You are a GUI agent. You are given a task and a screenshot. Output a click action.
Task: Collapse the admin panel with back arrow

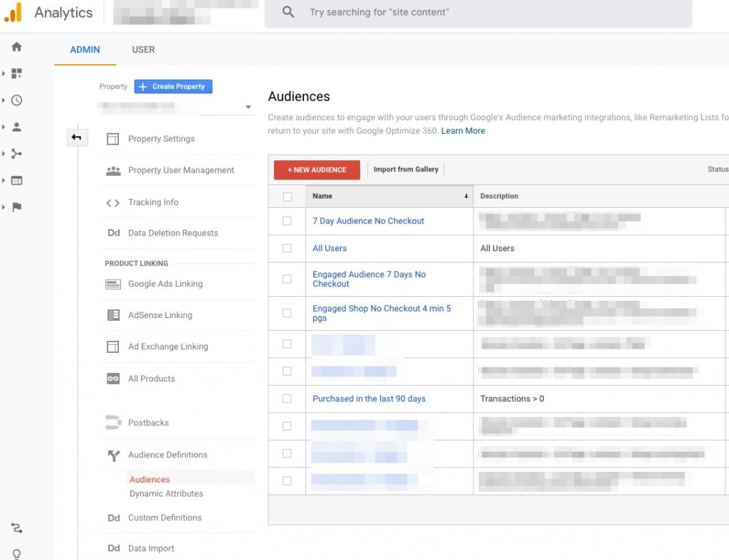tap(77, 137)
